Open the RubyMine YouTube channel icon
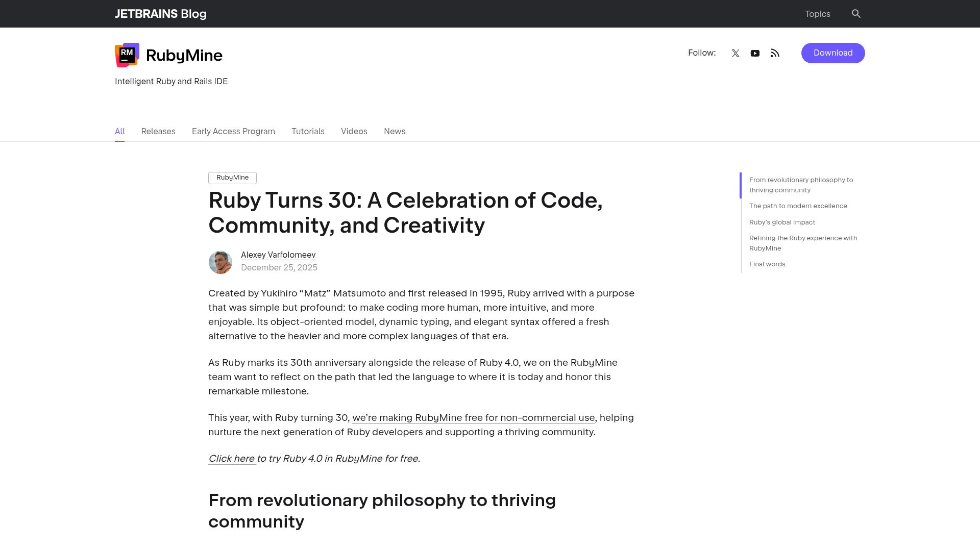This screenshot has width=980, height=551. (755, 53)
